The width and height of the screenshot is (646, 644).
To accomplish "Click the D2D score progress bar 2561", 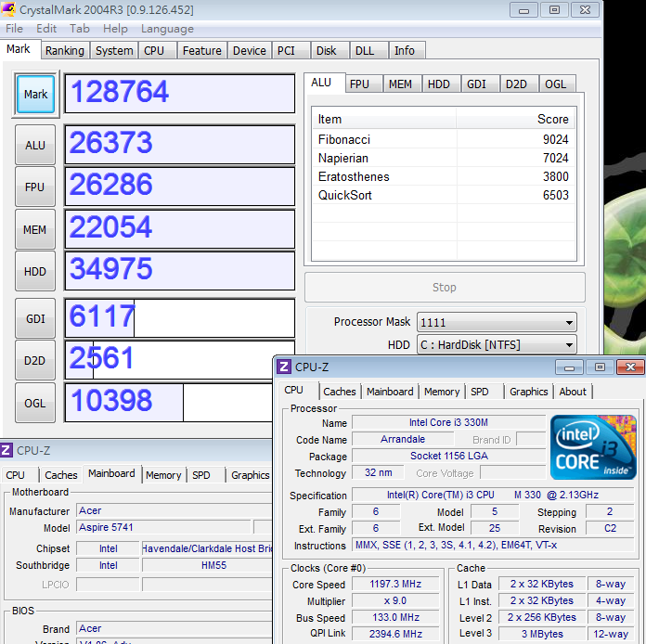I will click(x=169, y=360).
